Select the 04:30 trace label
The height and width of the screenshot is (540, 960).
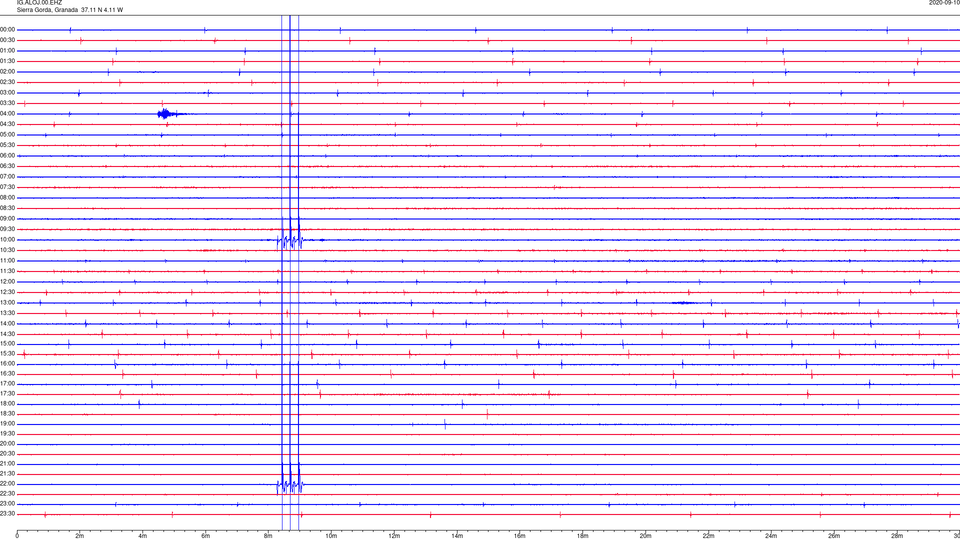click(8, 124)
